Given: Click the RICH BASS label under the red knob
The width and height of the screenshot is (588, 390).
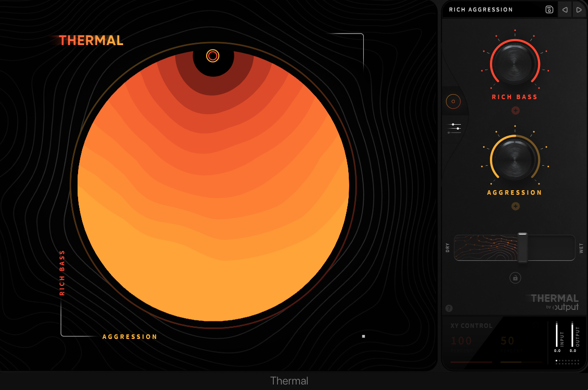Looking at the screenshot, I should [514, 97].
